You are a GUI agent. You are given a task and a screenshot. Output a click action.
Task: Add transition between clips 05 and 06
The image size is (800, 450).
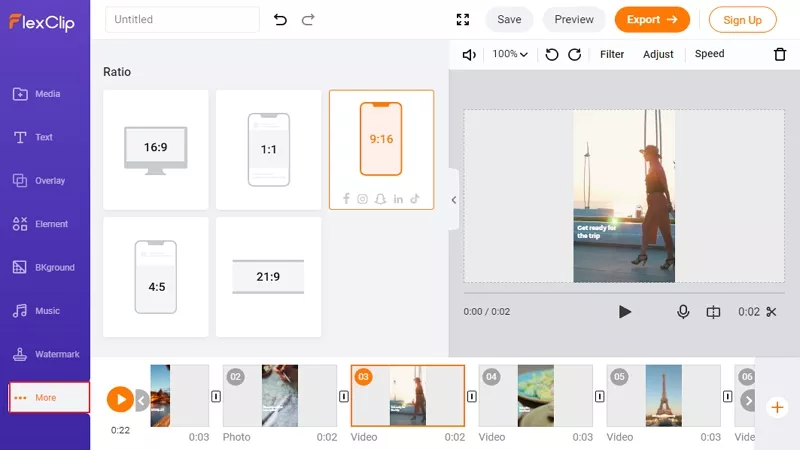728,396
